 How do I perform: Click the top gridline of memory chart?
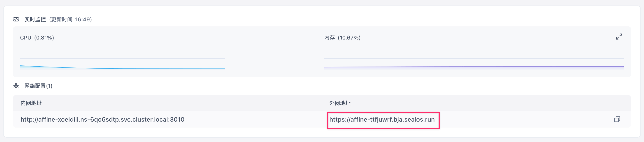(474, 48)
